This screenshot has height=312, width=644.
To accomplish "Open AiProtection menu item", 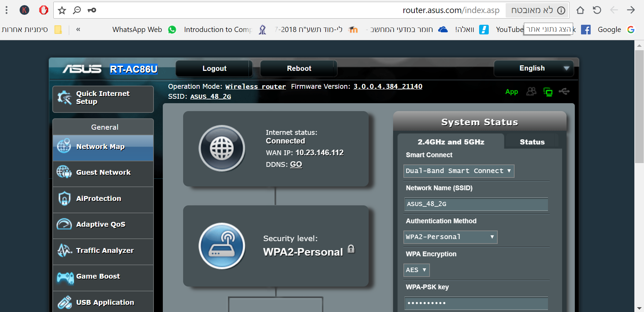I will click(103, 200).
